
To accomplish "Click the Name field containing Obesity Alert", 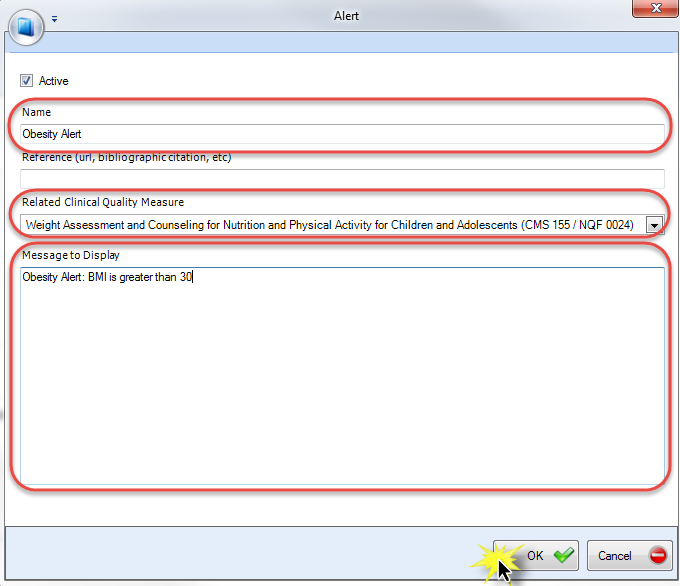I will [x=342, y=134].
